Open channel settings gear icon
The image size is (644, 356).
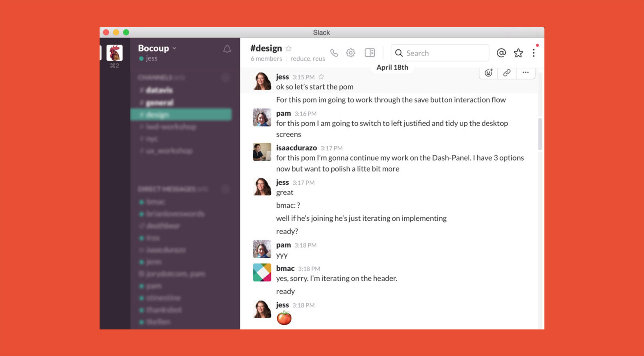(351, 53)
